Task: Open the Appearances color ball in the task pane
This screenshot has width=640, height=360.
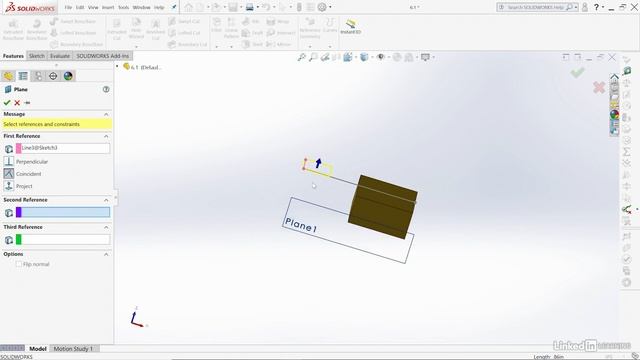Action: pyautogui.click(x=614, y=115)
